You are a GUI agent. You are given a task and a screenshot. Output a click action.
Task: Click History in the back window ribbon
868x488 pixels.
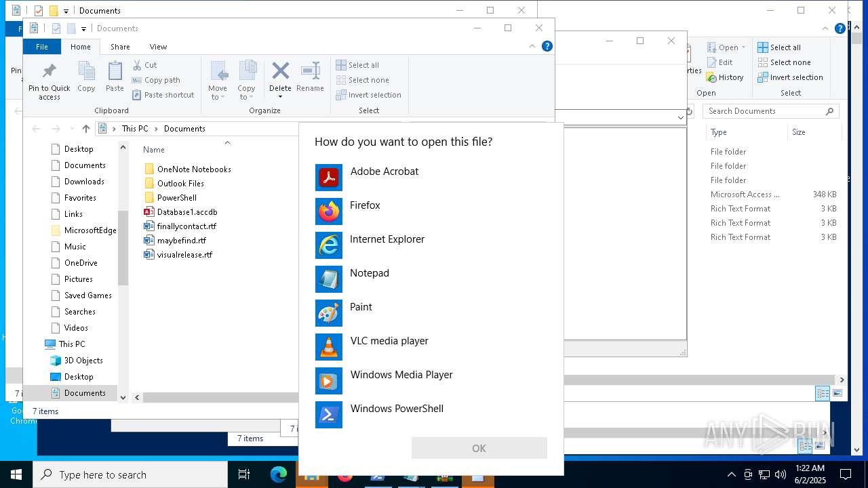point(725,77)
